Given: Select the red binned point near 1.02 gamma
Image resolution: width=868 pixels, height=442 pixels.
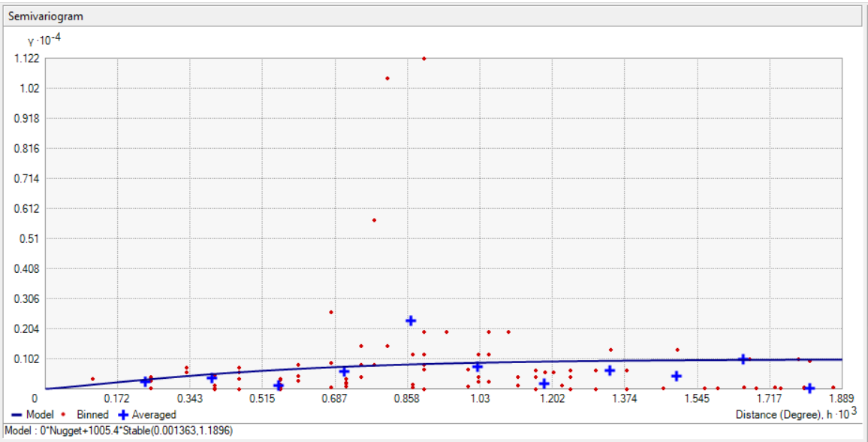Looking at the screenshot, I should coord(387,78).
